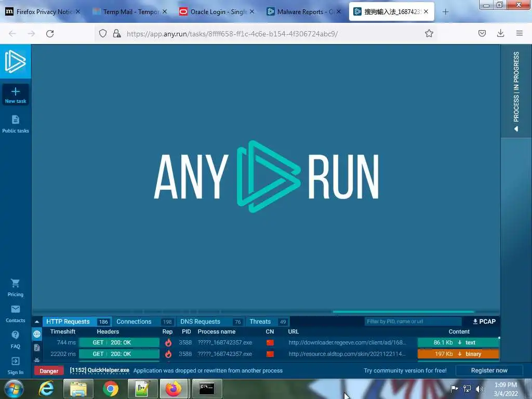Image resolution: width=532 pixels, height=399 pixels.
Task: Switch to the Threats tab
Action: tap(268, 322)
